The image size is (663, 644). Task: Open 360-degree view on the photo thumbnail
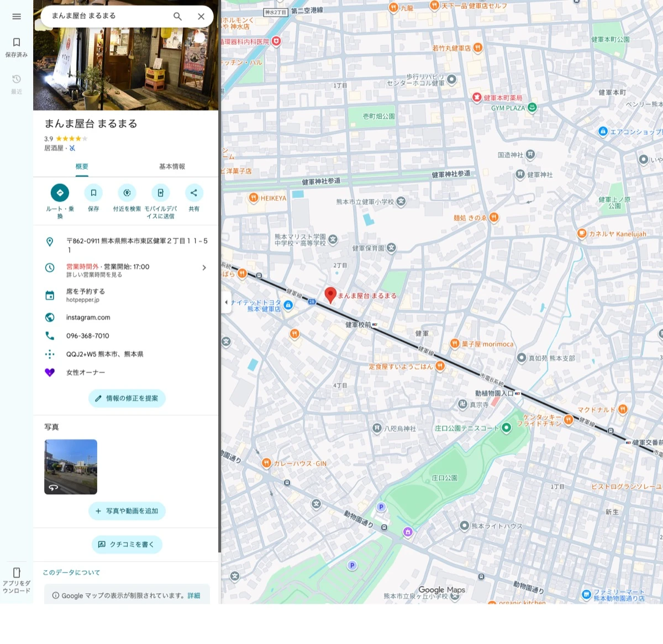click(x=54, y=487)
